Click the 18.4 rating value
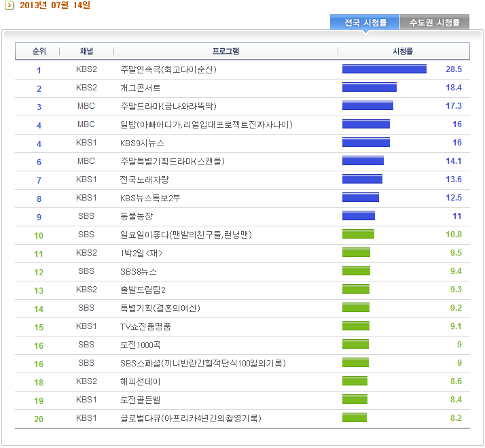The image size is (485, 448). click(x=454, y=88)
